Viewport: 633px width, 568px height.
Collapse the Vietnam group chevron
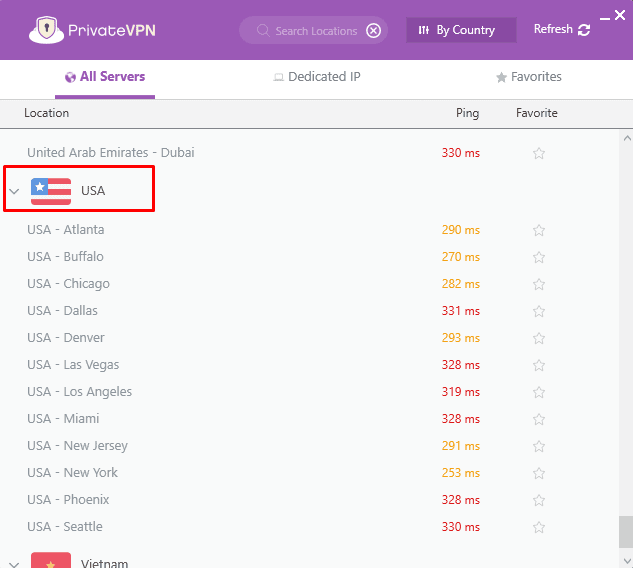[14, 562]
